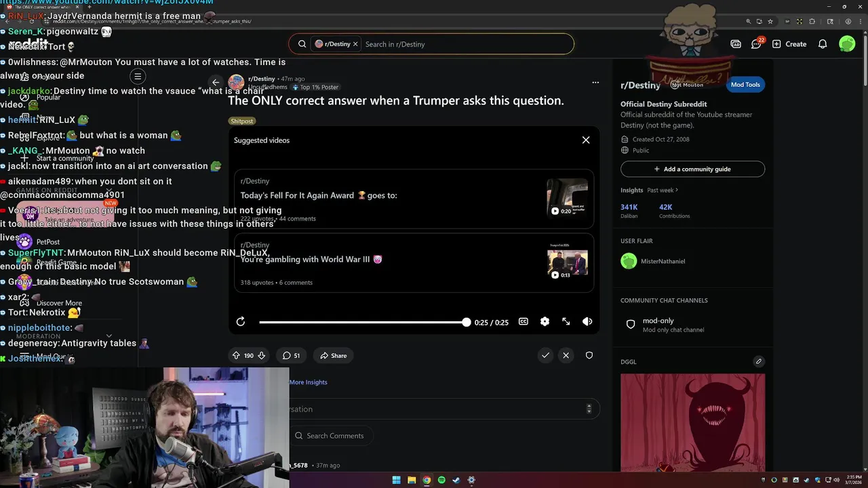The image size is (868, 488).
Task: Mute the video volume
Action: [x=587, y=322]
